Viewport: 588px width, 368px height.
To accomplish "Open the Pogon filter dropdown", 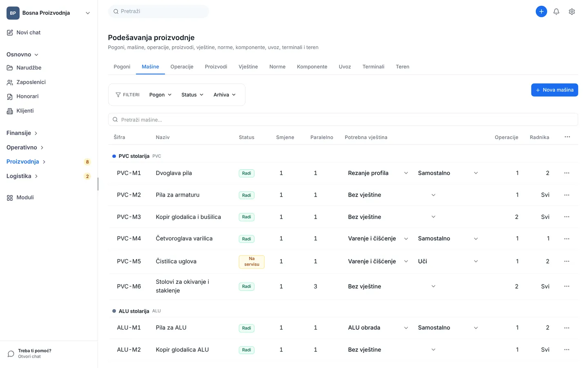I will click(160, 95).
